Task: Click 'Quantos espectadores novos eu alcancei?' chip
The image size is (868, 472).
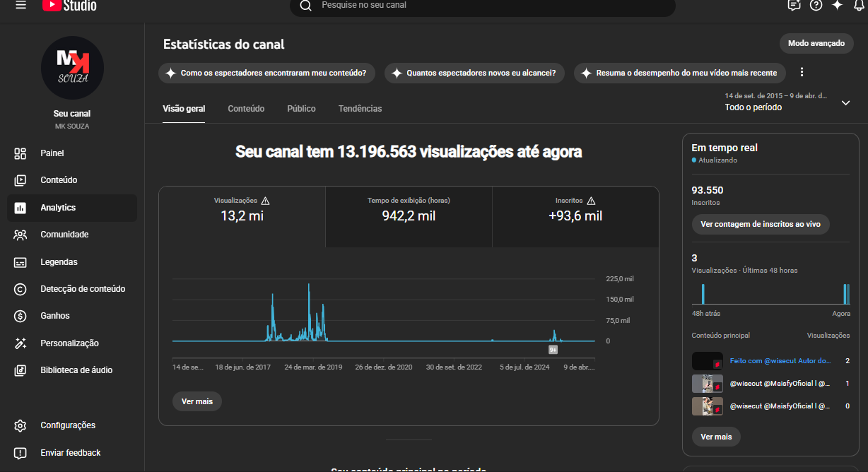Action: coord(474,73)
